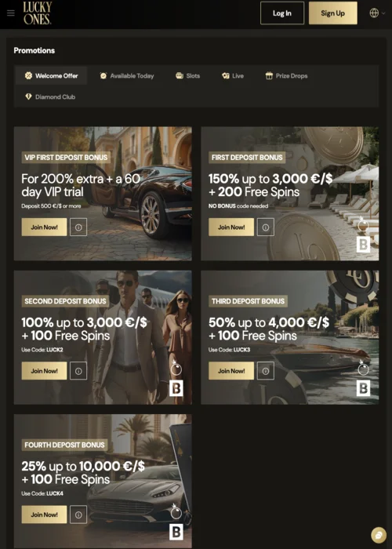Open the Prize Drops tab

coord(286,75)
